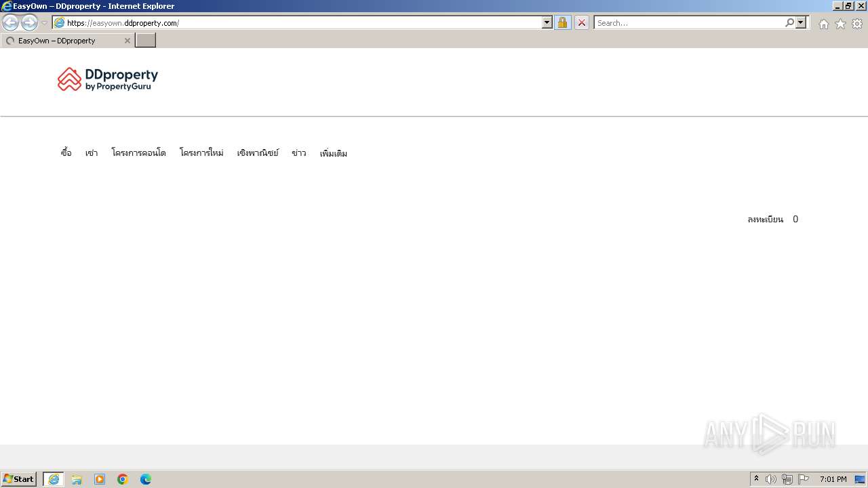Image resolution: width=868 pixels, height=488 pixels.
Task: Click the browser Back arrow button
Action: [11, 22]
